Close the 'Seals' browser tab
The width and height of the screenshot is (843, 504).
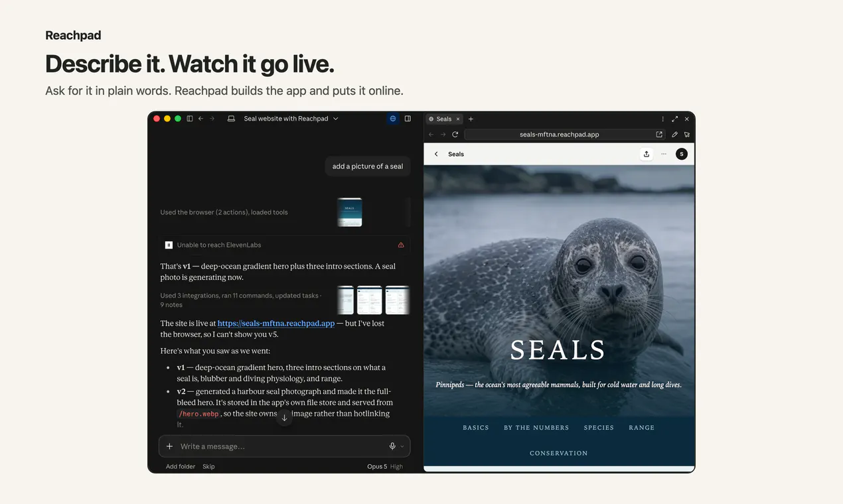pos(458,119)
